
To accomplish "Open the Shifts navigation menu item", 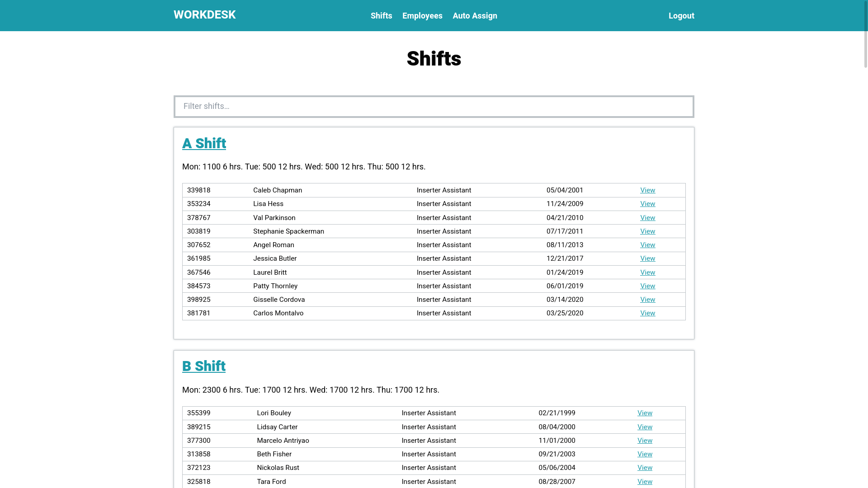I will 381,16.
